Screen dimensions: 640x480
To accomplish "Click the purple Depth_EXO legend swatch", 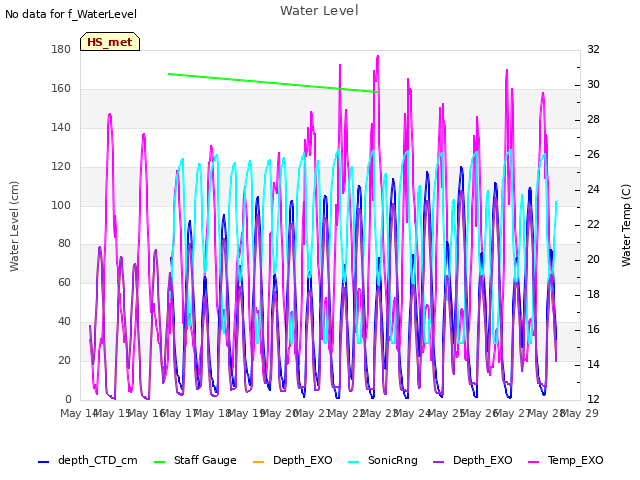I will pos(438,462).
